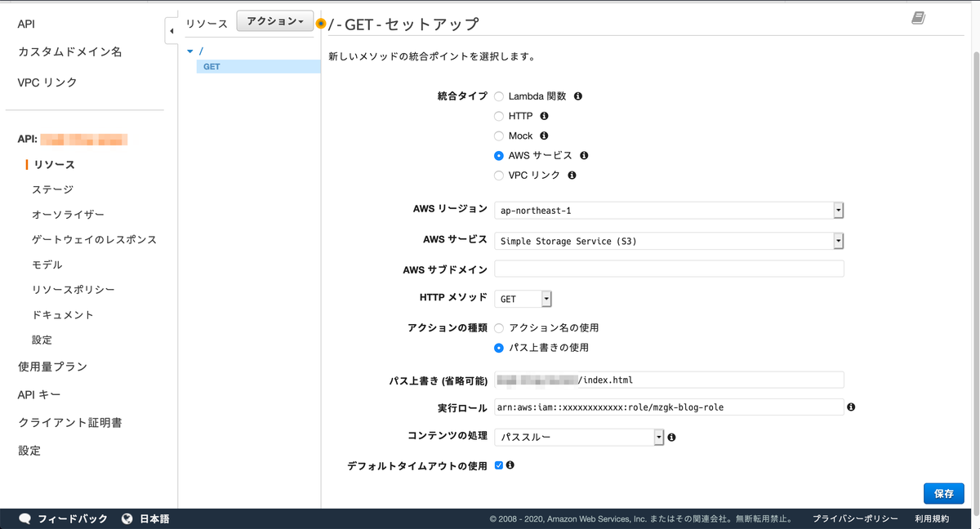Click info icon beside デフォルトタイムアウトの使用
This screenshot has height=529, width=980.
[510, 465]
